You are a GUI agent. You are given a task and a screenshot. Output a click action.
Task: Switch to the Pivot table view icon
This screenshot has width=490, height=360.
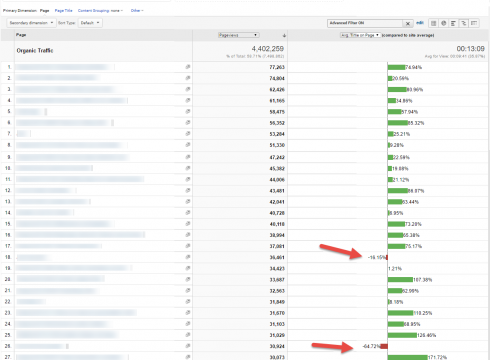(474, 23)
